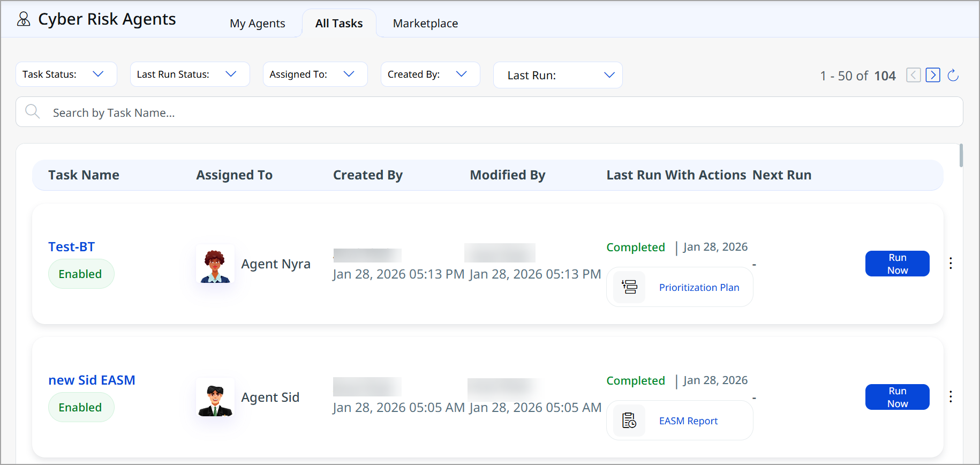Go to the next page of tasks
Viewport: 980px width, 465px height.
(x=933, y=75)
